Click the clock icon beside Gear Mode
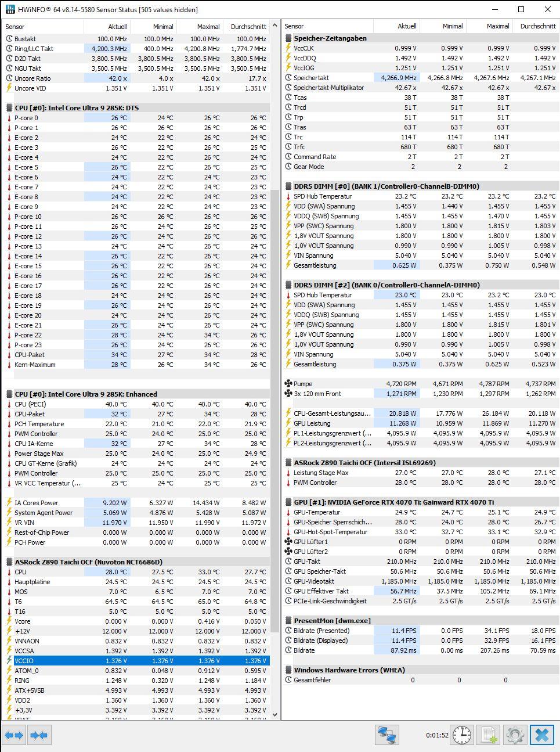 click(288, 167)
